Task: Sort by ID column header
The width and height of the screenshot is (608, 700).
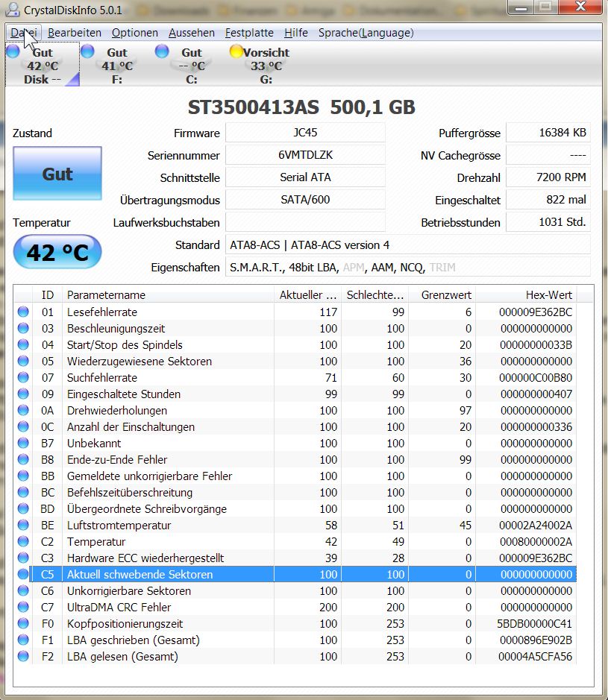Action: 47,294
